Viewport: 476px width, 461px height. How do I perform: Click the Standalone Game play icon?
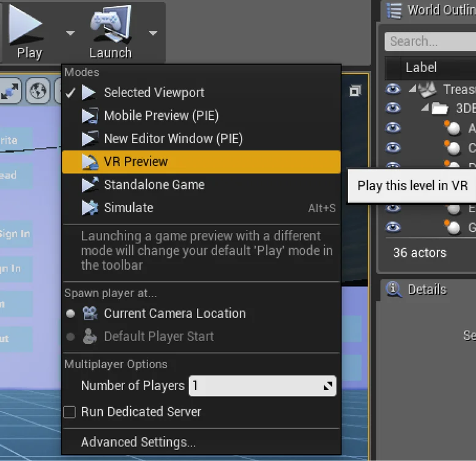tap(90, 185)
